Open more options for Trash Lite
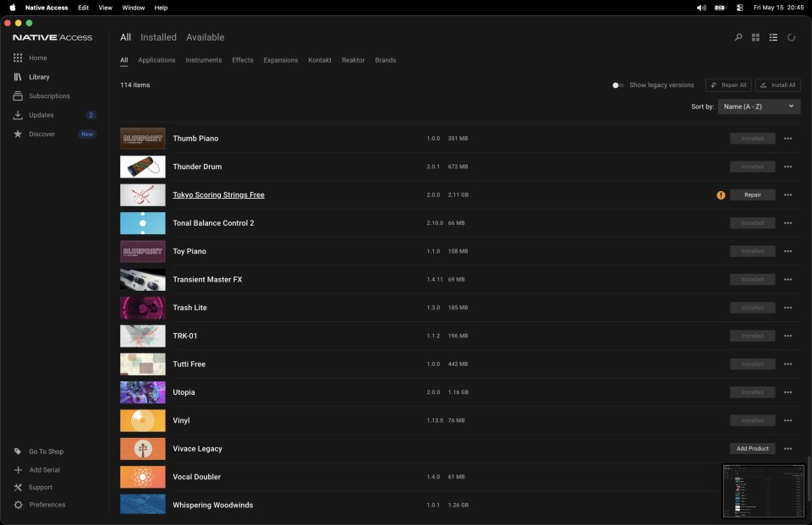Screen dimensions: 812x525 pyautogui.click(x=787, y=308)
